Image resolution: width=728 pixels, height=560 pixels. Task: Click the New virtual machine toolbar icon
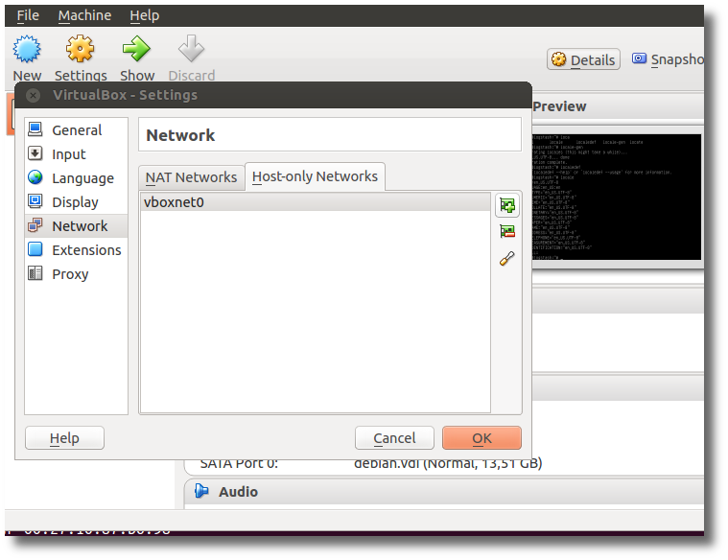click(x=27, y=49)
